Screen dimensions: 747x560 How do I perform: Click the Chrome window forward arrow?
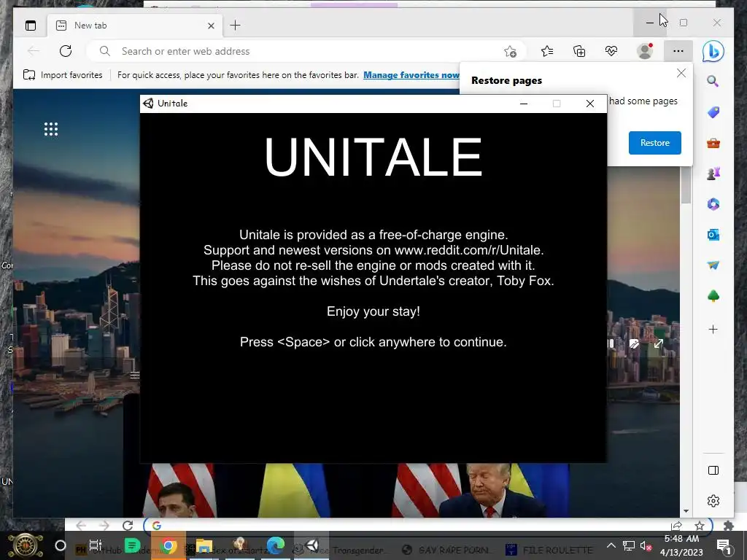pyautogui.click(x=104, y=525)
